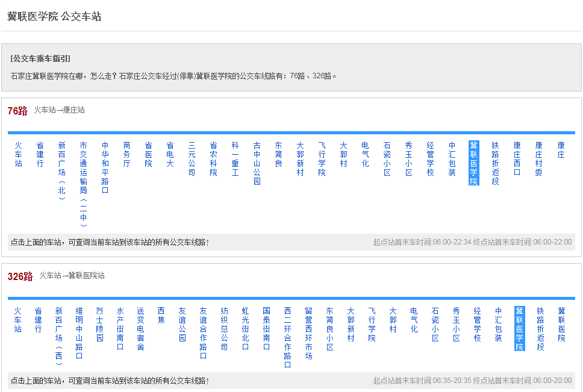Click the 火车站 stop on route 76路
The width and height of the screenshot is (583, 392).
pyautogui.click(x=17, y=154)
